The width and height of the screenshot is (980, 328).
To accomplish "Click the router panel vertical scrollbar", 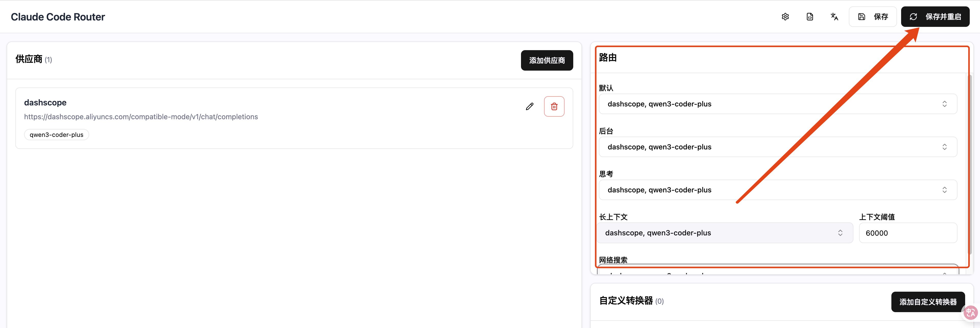I will [x=970, y=163].
